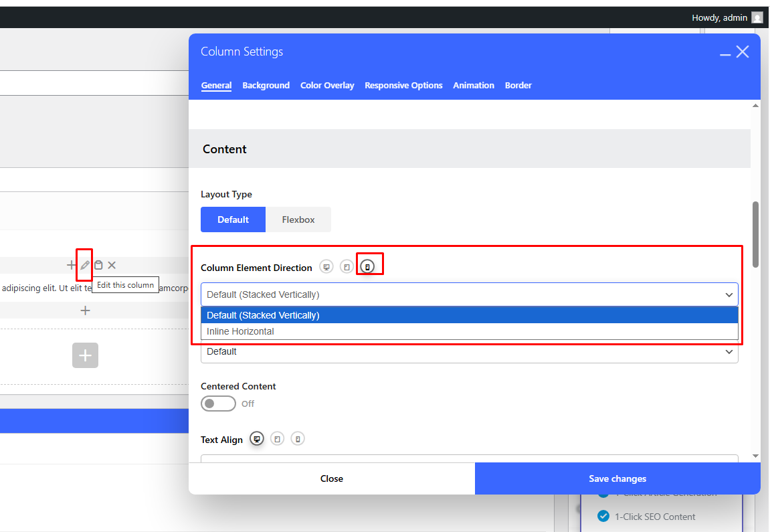Viewport: 770px width, 532px height.
Task: Pick the Default (Stacked Vertically) list option
Action: [263, 315]
